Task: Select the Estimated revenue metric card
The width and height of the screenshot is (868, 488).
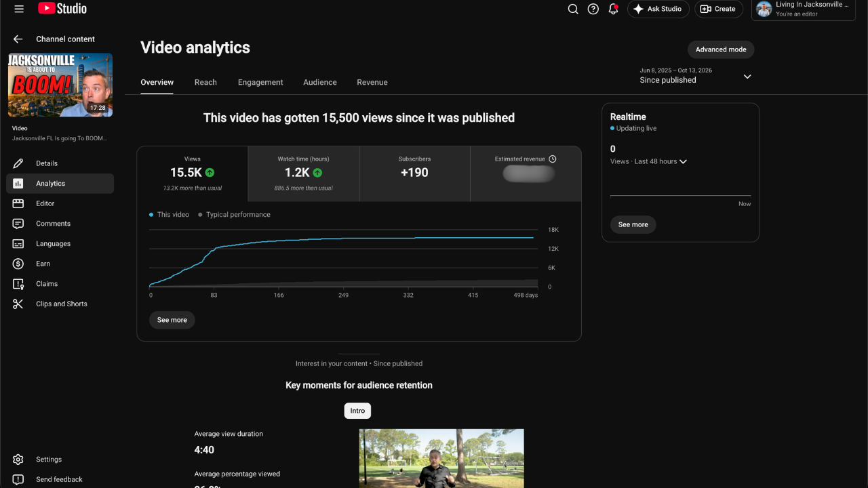Action: [526, 174]
